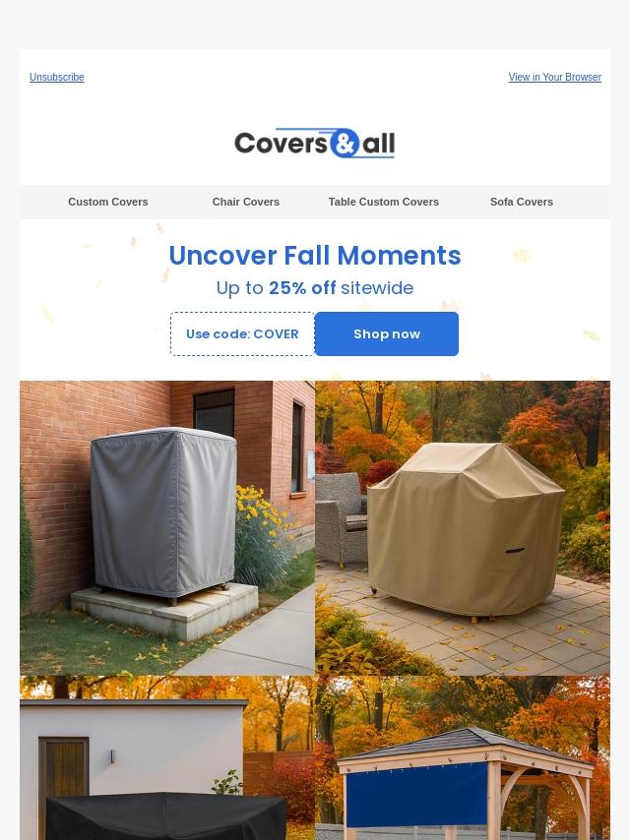Open gray air conditioner cover image

(167, 527)
